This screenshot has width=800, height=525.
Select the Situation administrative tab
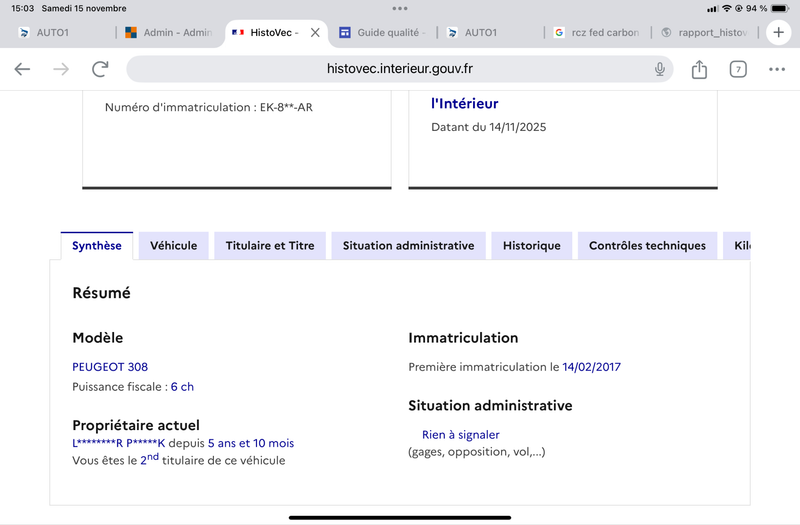click(408, 245)
